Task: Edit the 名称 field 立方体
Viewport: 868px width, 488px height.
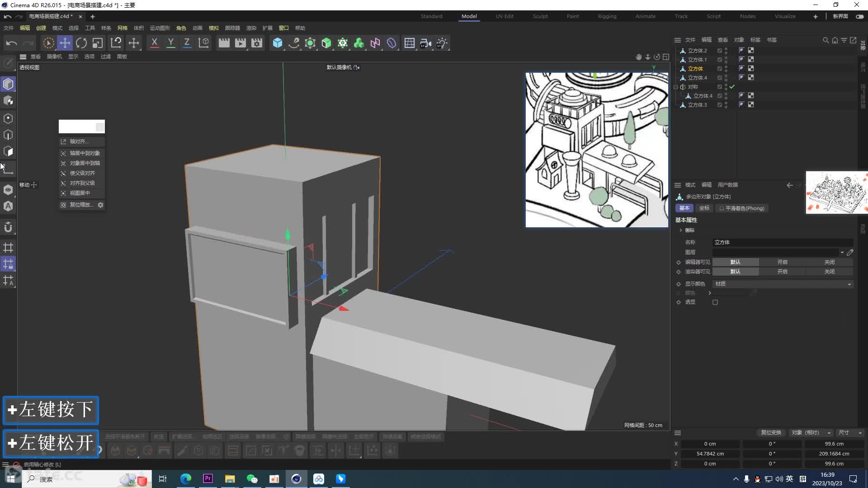Action: [x=783, y=243]
